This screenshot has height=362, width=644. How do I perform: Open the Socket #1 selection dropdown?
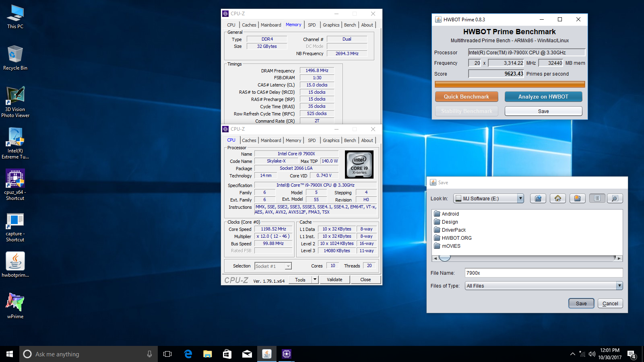288,266
